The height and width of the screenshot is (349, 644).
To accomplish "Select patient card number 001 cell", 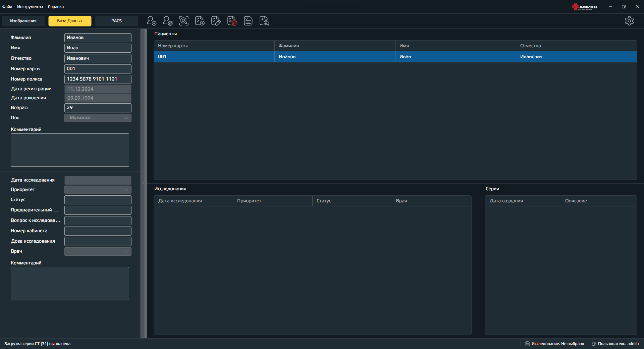I will tap(214, 57).
